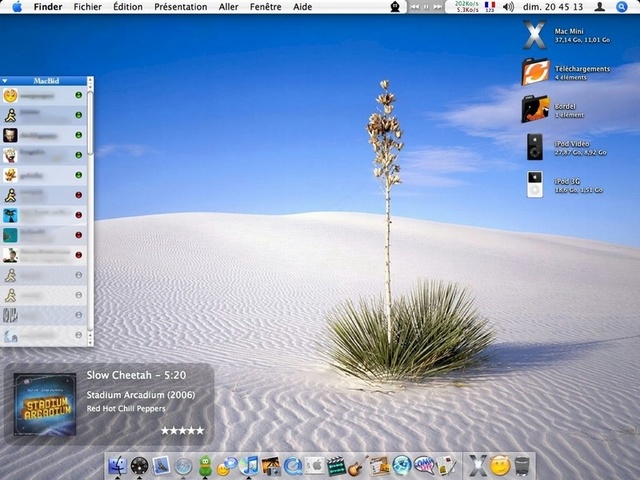The height and width of the screenshot is (480, 640).
Task: Click the black hooded figure menu bar icon
Action: (395, 7)
